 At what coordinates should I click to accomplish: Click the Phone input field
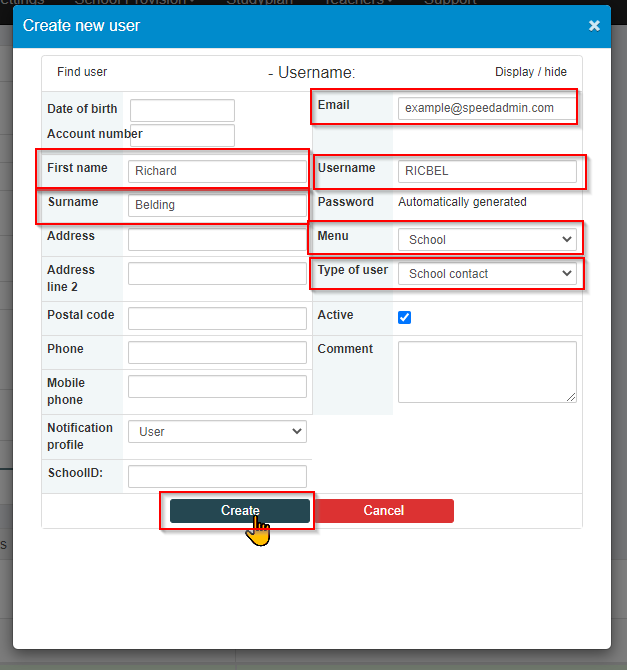217,352
